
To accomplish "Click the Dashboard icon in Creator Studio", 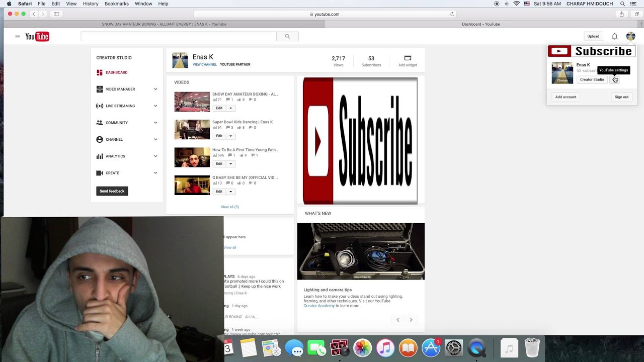I will 100,72.
